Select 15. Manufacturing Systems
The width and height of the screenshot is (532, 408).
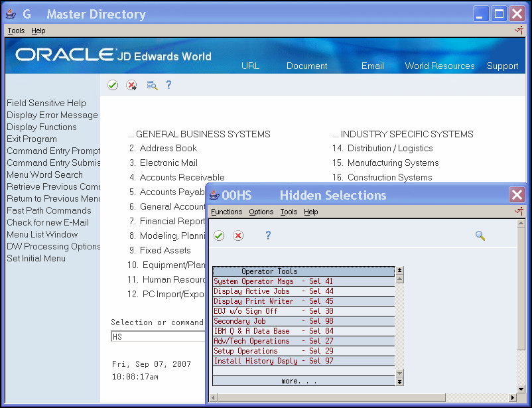385,163
